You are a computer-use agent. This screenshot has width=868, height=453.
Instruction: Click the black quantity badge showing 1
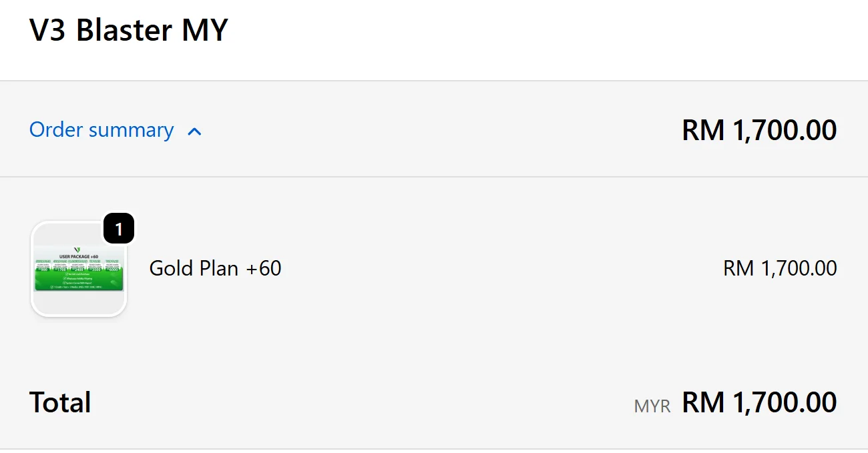tap(119, 230)
